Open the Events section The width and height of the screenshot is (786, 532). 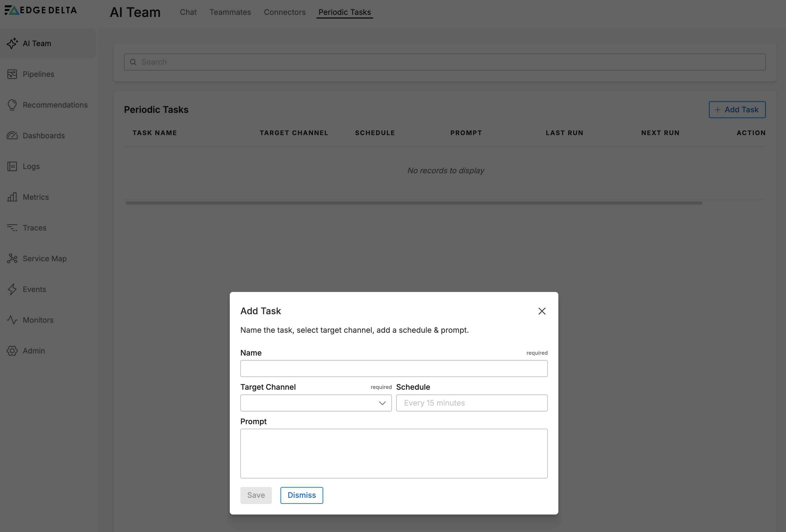pyautogui.click(x=34, y=289)
